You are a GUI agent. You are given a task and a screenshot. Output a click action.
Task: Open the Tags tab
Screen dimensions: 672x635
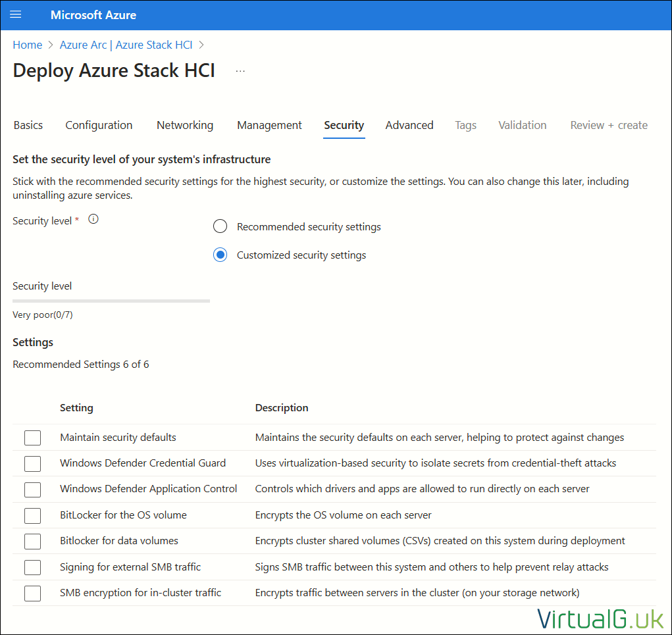[465, 125]
